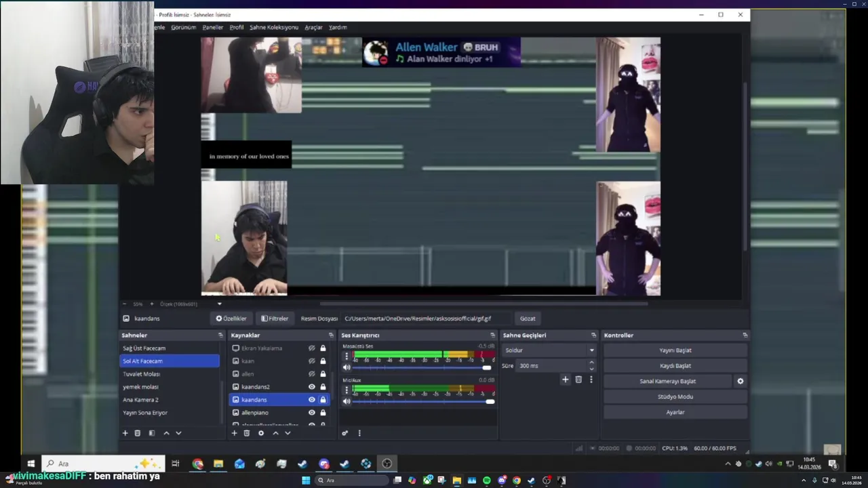Open Araçlar menu
Viewport: 868px width, 488px height.
(x=313, y=27)
